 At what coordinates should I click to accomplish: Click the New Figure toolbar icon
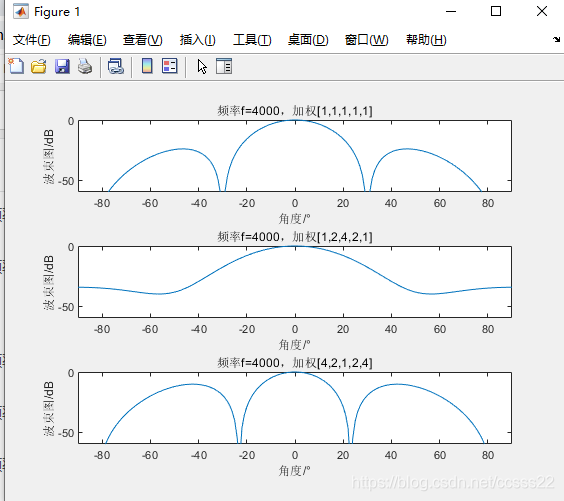coord(16,66)
